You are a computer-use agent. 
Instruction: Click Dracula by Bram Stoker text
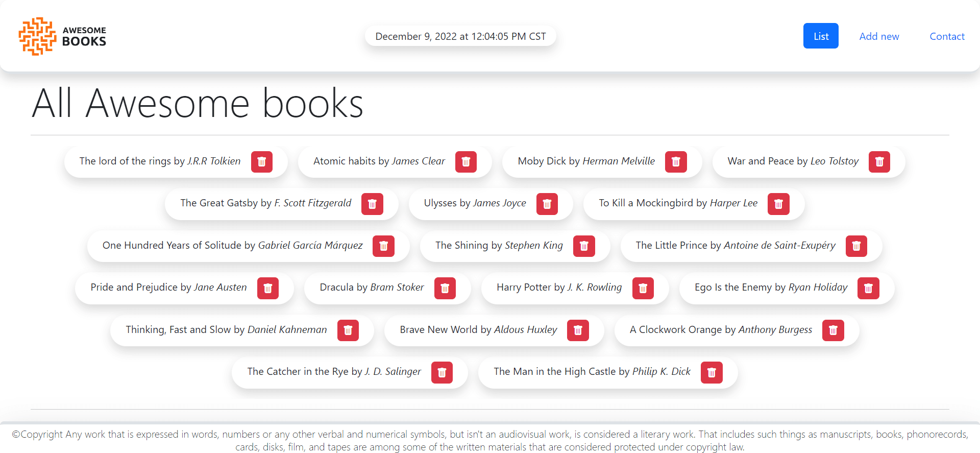tap(372, 287)
